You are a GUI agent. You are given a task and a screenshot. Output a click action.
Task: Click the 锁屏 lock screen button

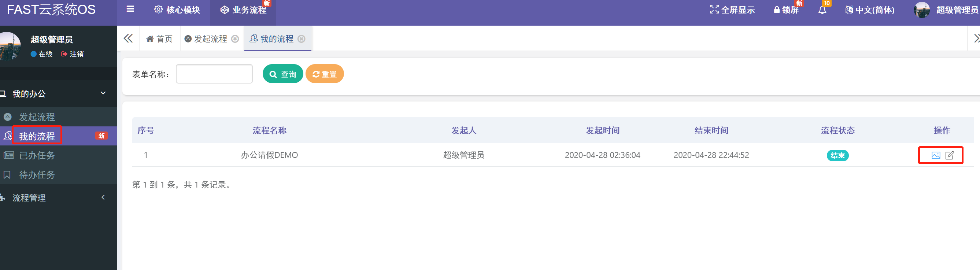[x=786, y=10]
